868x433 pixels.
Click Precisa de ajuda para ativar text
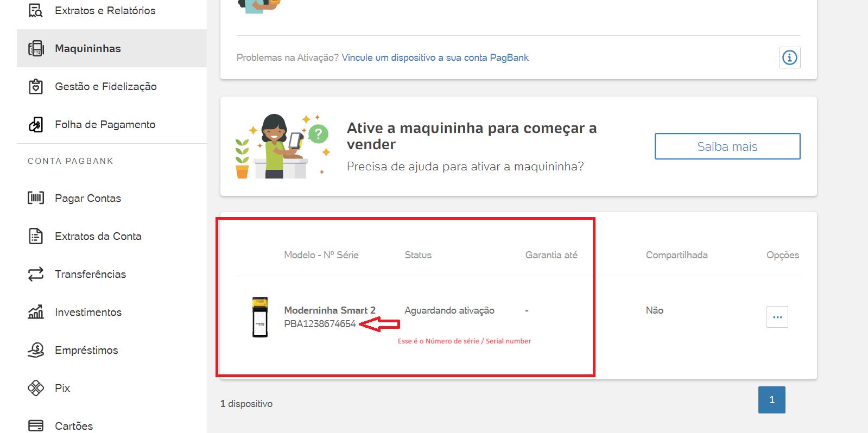click(465, 167)
